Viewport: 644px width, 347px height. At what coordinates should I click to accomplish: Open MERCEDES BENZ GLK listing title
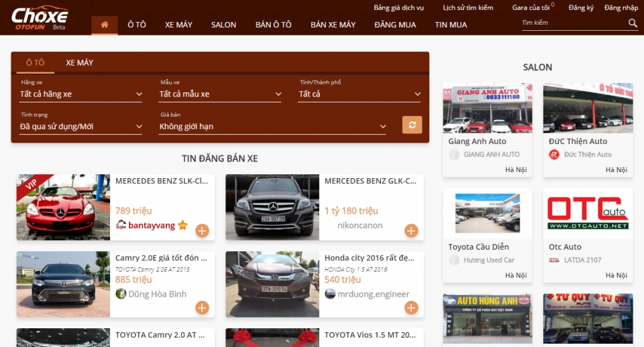point(370,181)
